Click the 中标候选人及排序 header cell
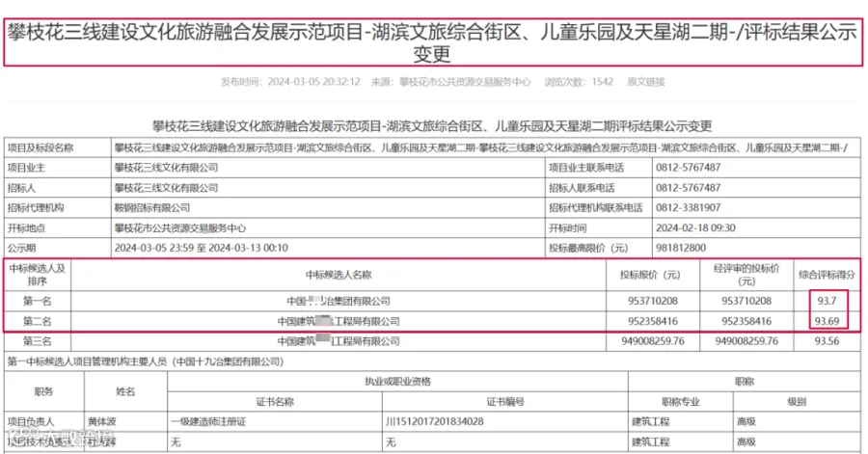The height and width of the screenshot is (454, 868). pyautogui.click(x=37, y=275)
